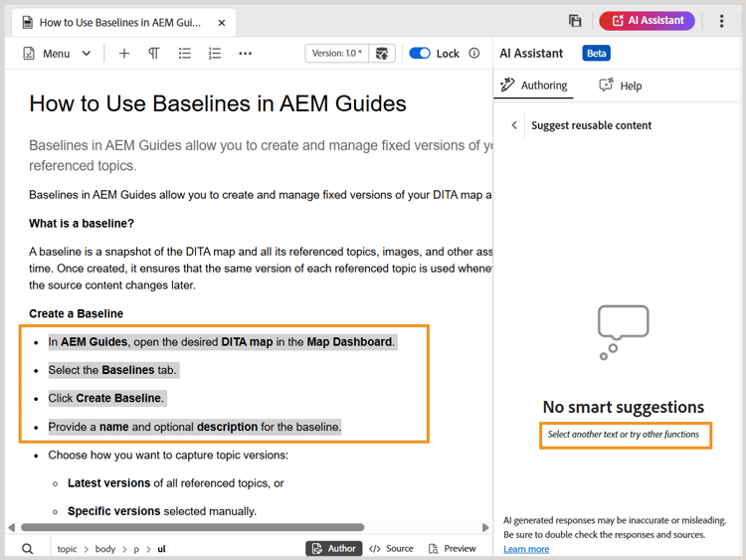Screen dimensions: 746x560
Task: Toggle the Lock switch
Action: [x=419, y=54]
